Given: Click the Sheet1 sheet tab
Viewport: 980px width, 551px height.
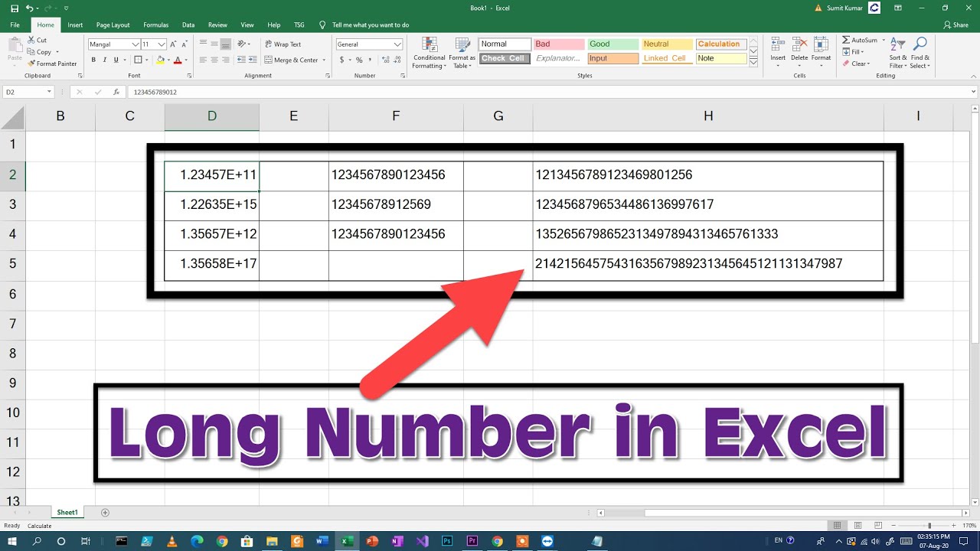Looking at the screenshot, I should coord(67,512).
